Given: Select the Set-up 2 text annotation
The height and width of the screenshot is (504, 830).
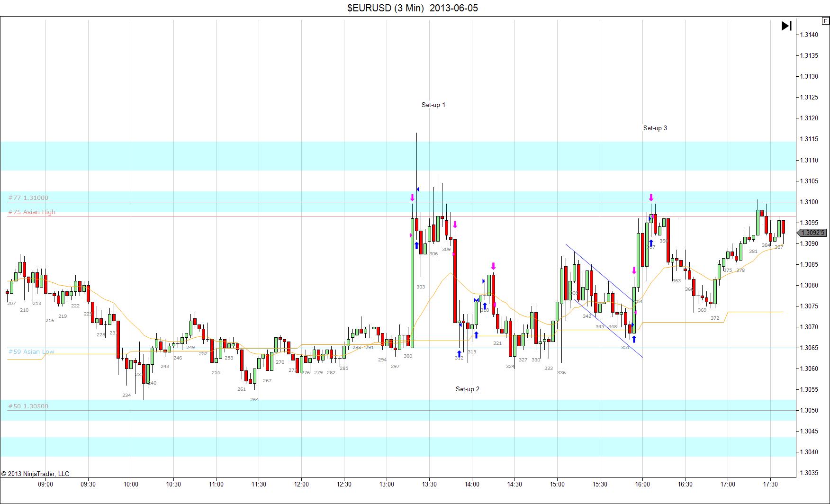Looking at the screenshot, I should coord(468,389).
